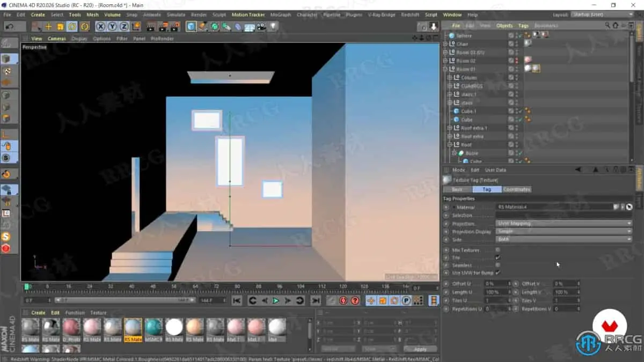Click the Material link field

tap(554, 206)
